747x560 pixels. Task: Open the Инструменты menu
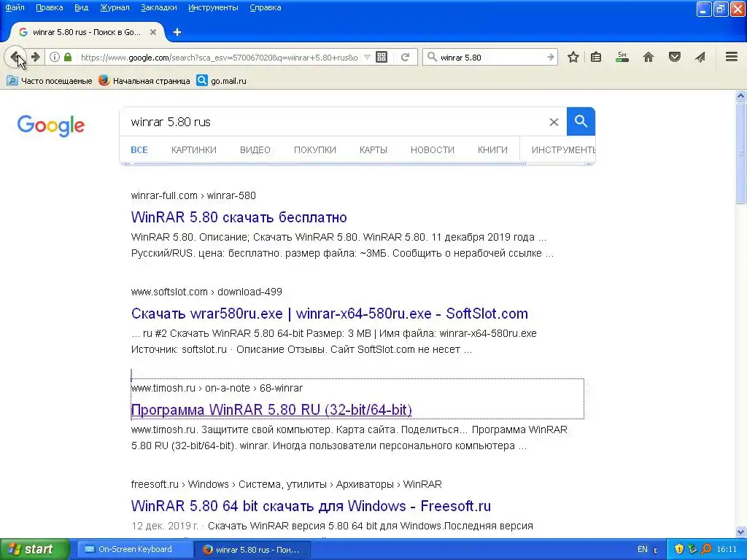point(213,7)
